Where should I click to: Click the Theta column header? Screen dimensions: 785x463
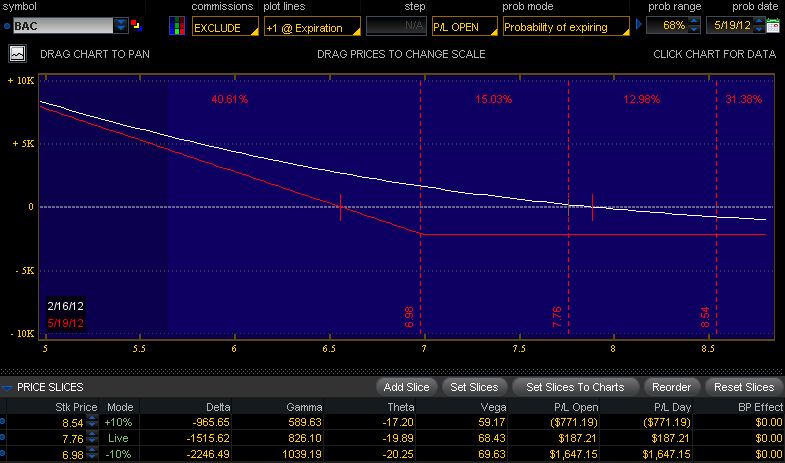pos(401,407)
